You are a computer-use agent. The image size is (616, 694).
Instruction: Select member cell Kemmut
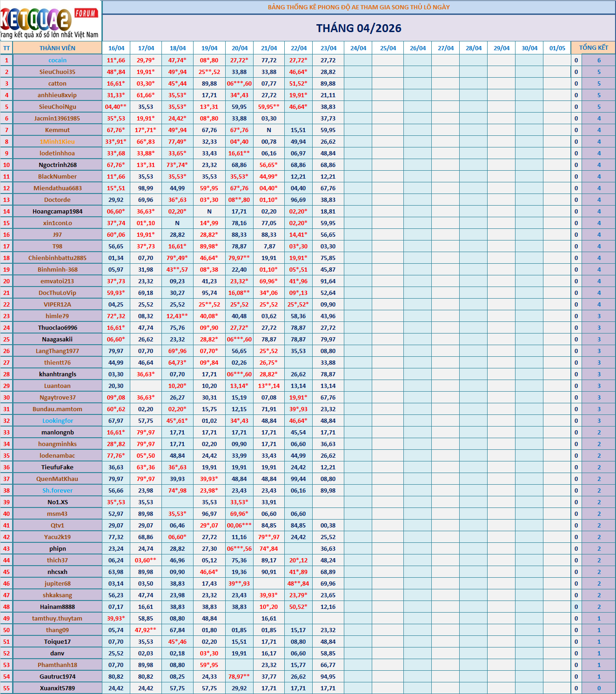pyautogui.click(x=57, y=130)
